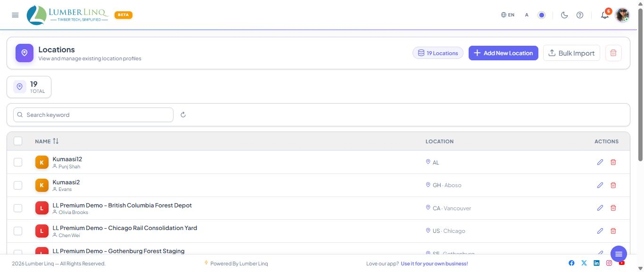Edit British Columbia Forest Depot location
This screenshot has width=644, height=272.
point(600,208)
